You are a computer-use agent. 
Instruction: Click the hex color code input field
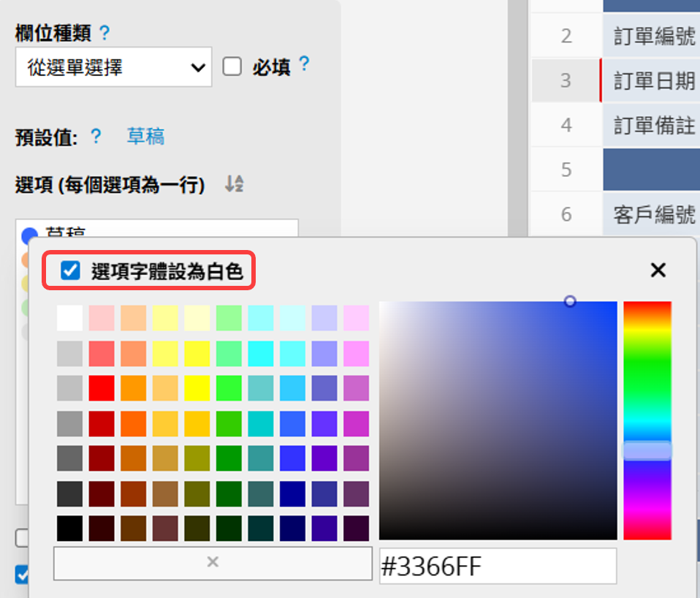coord(497,567)
